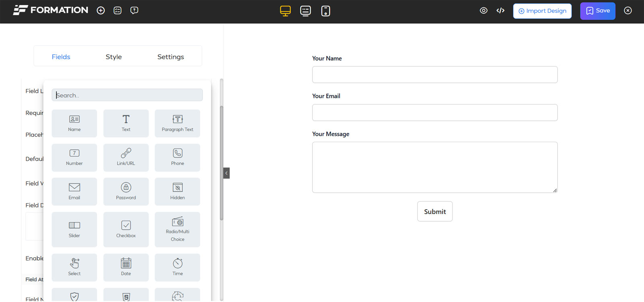This screenshot has height=302, width=644.
Task: Add a Text field
Action: 126,123
